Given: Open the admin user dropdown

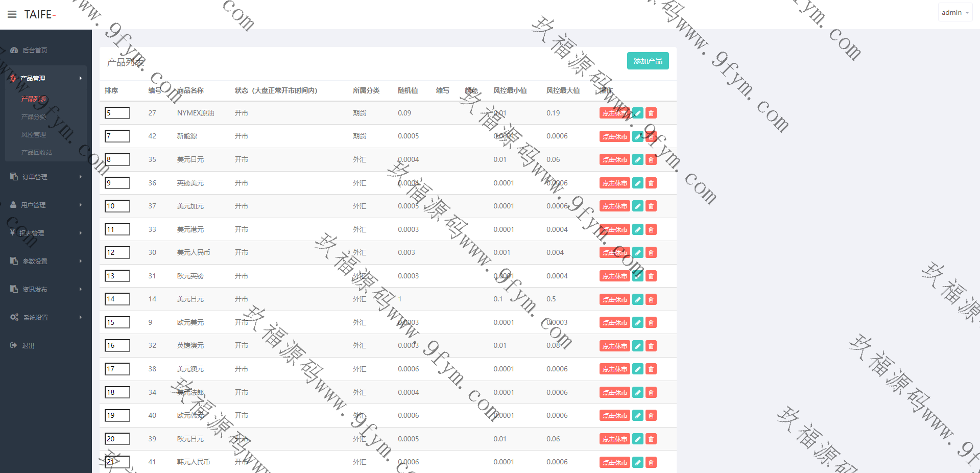Looking at the screenshot, I should tap(954, 12).
